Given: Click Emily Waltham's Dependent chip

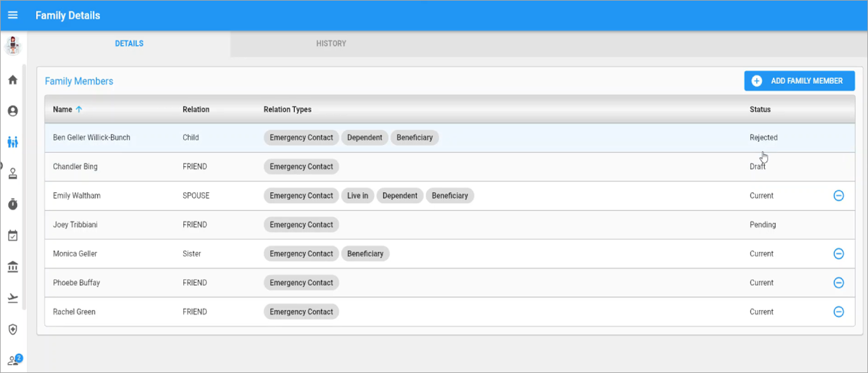Looking at the screenshot, I should click(x=400, y=195).
